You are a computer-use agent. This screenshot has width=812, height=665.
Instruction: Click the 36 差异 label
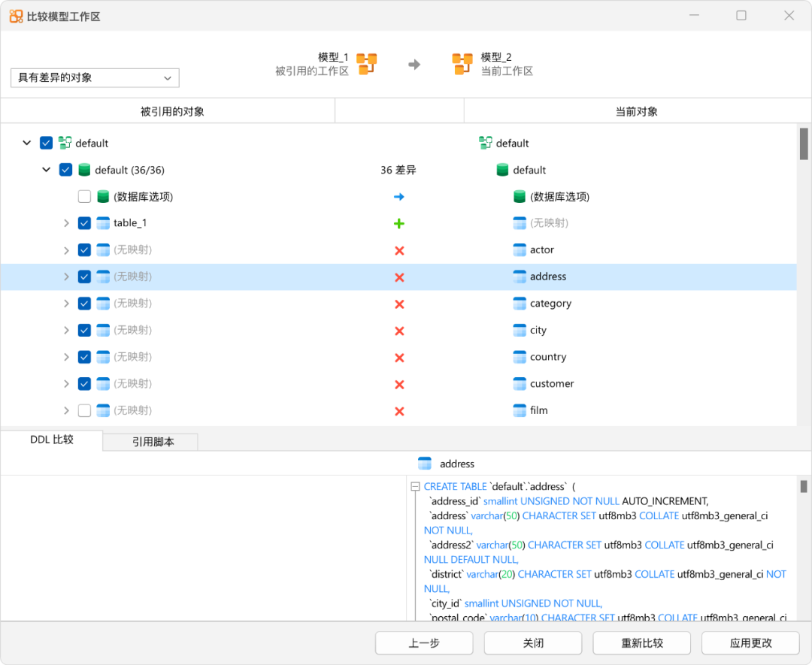398,170
